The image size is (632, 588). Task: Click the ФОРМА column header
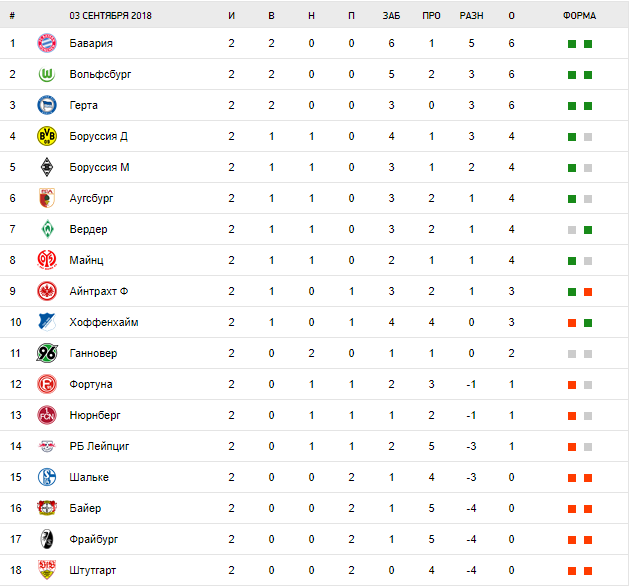pyautogui.click(x=579, y=15)
